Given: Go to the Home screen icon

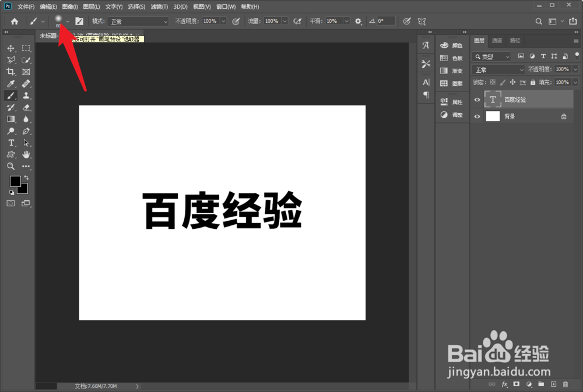Looking at the screenshot, I should [x=15, y=21].
